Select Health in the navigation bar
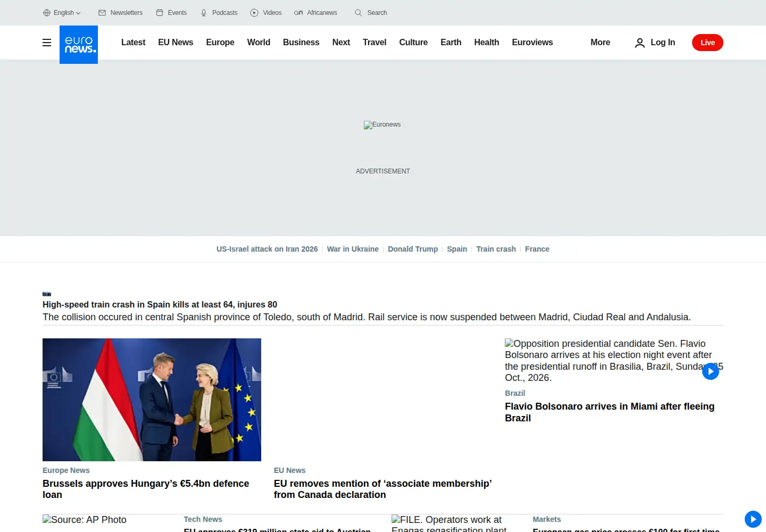766x532 pixels. click(487, 43)
